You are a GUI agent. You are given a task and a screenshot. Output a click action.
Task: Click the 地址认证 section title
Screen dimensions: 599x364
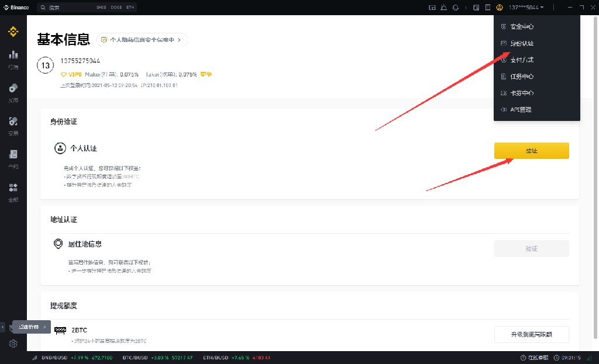click(64, 219)
